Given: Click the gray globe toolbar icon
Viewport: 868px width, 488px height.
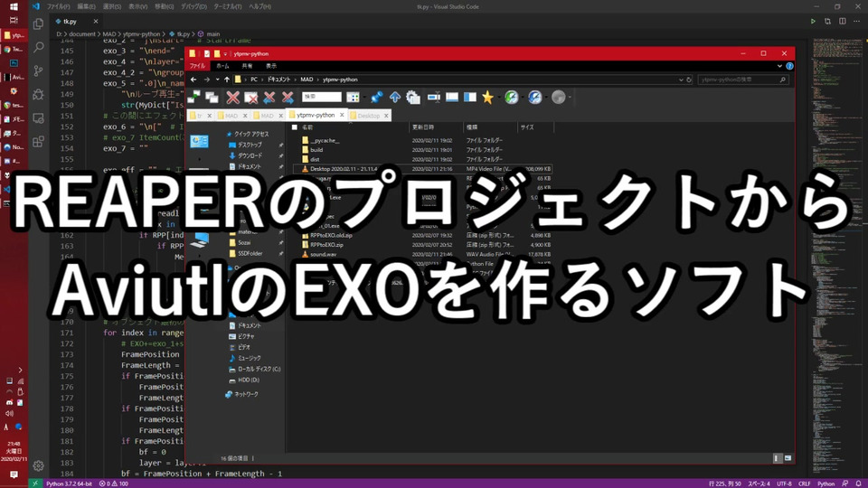Looking at the screenshot, I should [x=559, y=98].
